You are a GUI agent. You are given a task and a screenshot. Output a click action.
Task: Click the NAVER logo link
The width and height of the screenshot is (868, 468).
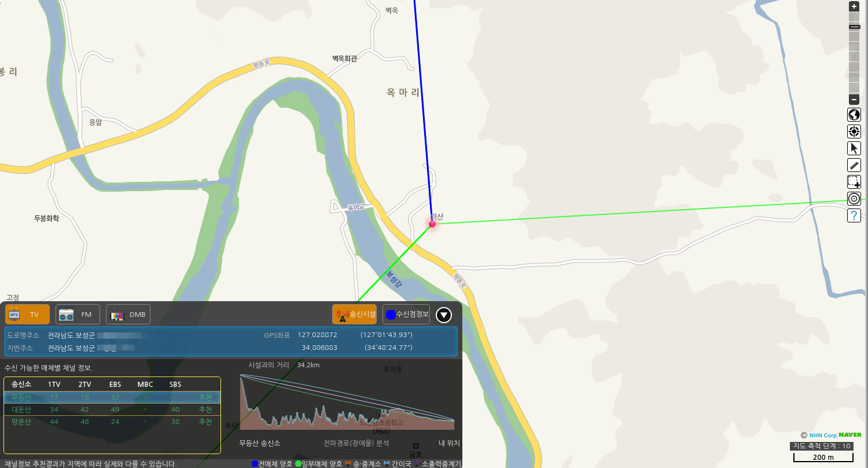(850, 435)
